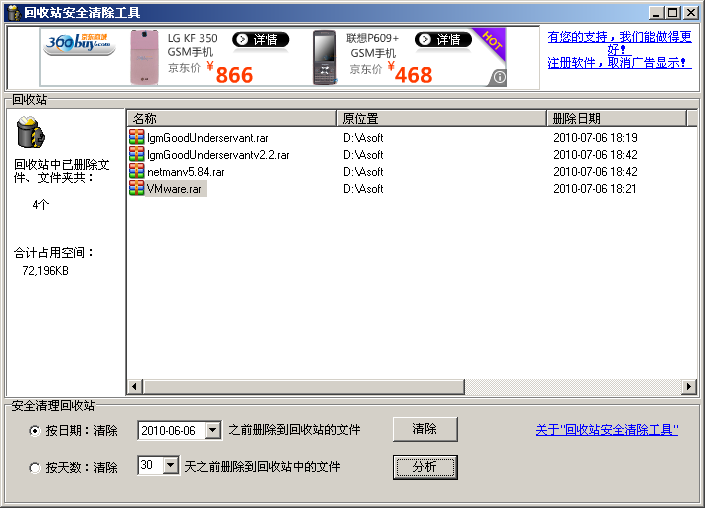The image size is (705, 508).
Task: Click the 360buy logo in the banner
Action: pyautogui.click(x=80, y=43)
